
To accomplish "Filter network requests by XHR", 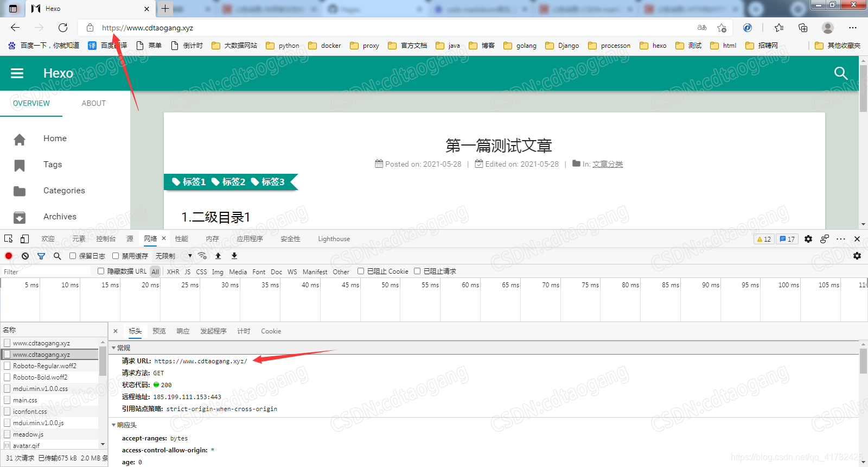I will [173, 272].
